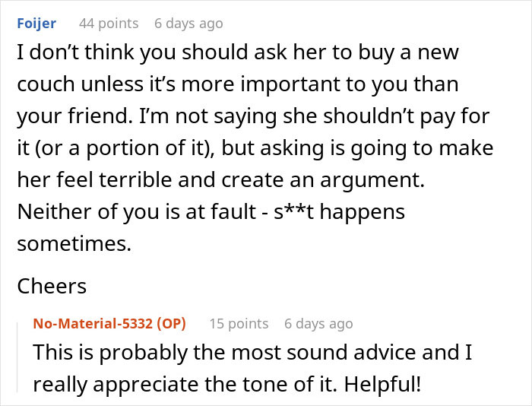Click the reply line 'This is probably the most sound'

point(246,354)
